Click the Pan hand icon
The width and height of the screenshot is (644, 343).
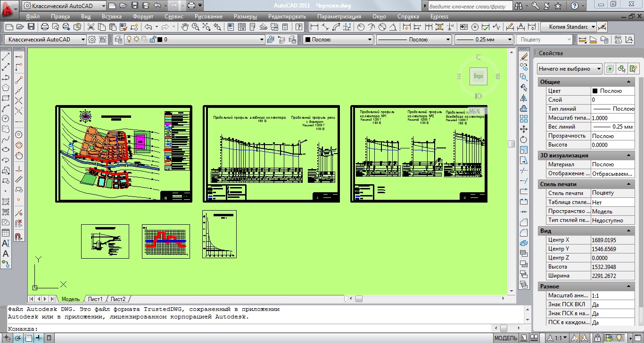(x=185, y=27)
